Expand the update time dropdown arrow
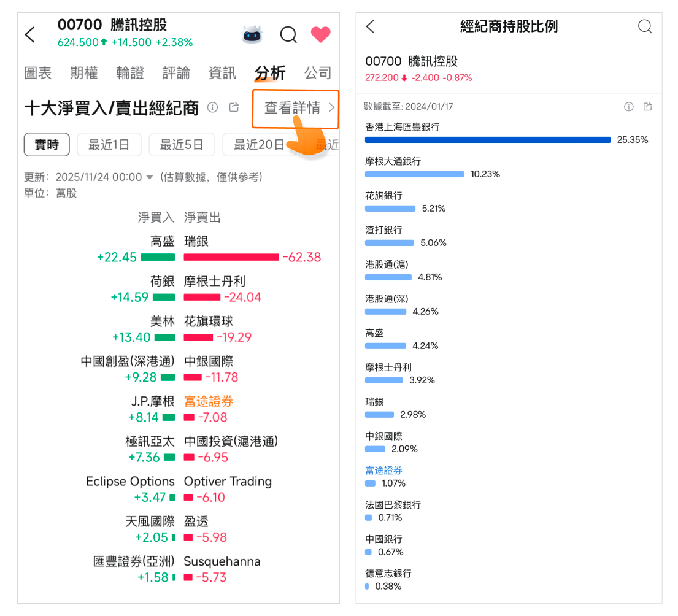Viewport: 678px width, 616px height. coord(149,177)
